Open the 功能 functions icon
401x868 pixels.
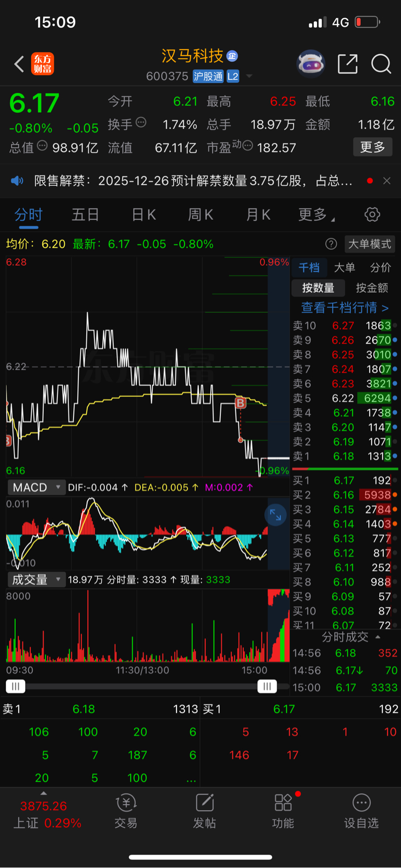pos(283,812)
